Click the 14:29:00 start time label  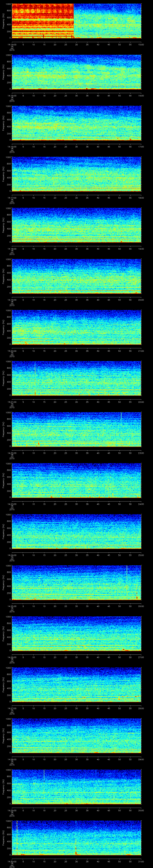12,810
